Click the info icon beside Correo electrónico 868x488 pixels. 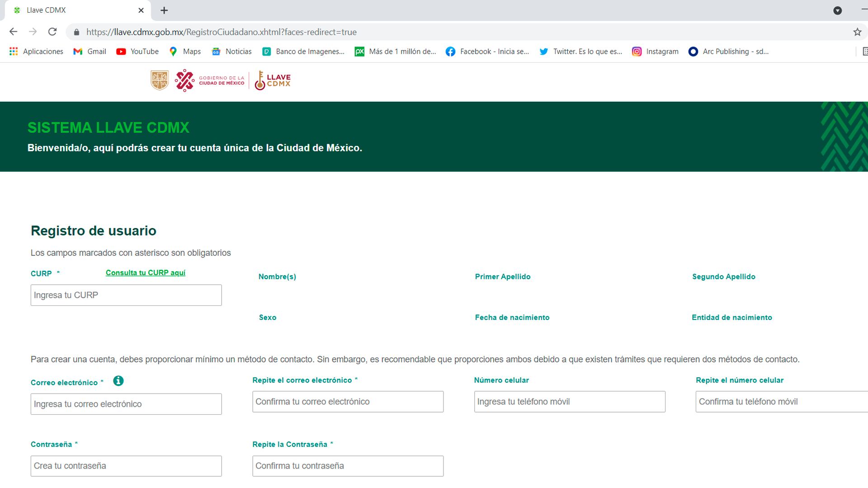[118, 381]
